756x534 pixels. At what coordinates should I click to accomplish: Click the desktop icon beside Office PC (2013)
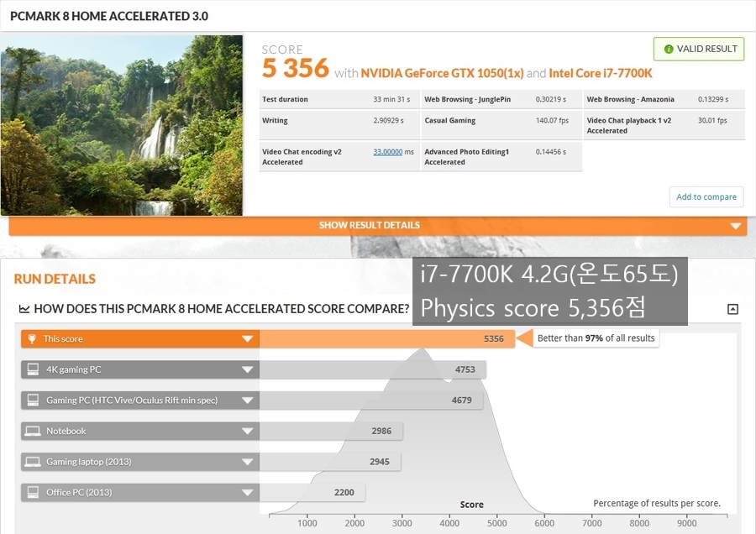click(x=33, y=493)
